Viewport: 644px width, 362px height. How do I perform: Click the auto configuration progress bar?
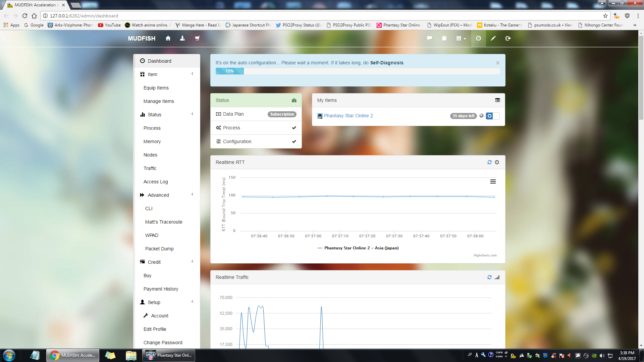pyautogui.click(x=357, y=71)
